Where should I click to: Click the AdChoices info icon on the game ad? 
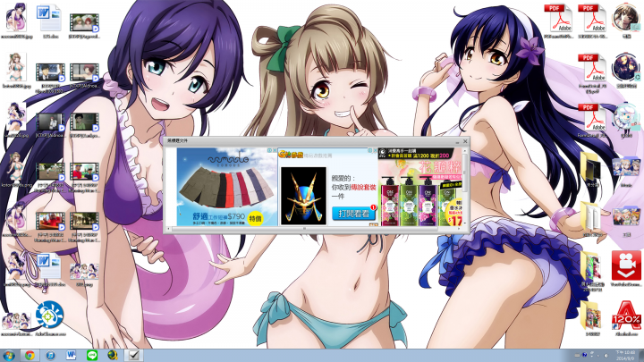tap(370, 151)
